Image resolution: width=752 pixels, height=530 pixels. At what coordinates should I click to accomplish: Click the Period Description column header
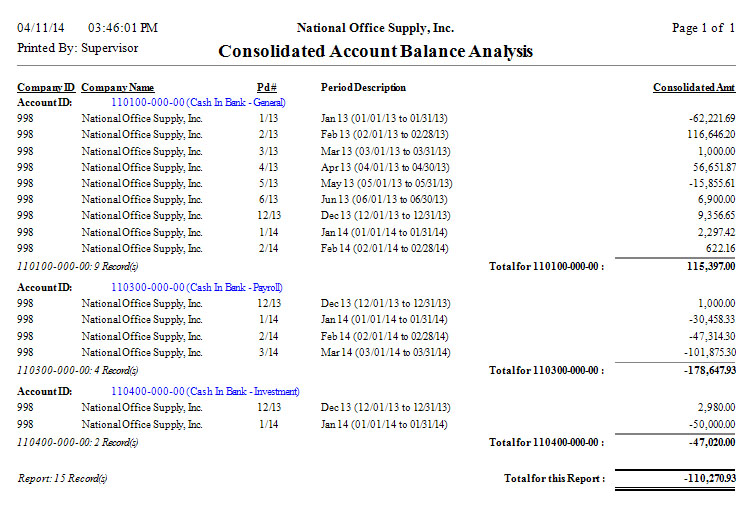click(x=363, y=88)
